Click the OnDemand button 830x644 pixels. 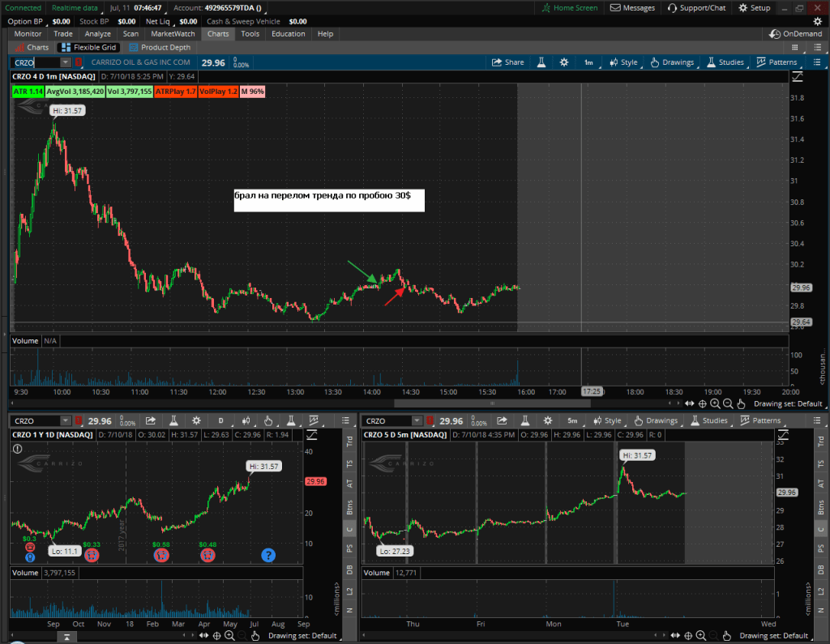click(x=796, y=34)
